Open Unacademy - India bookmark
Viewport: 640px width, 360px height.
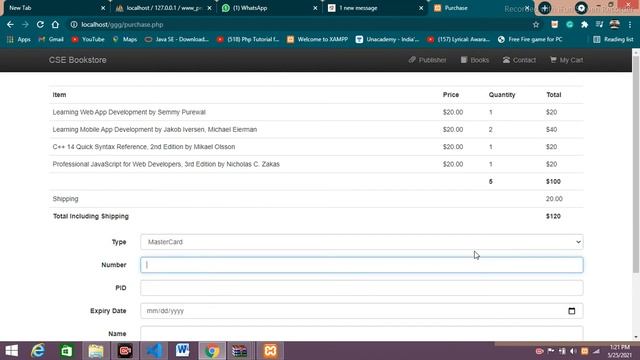coord(387,40)
